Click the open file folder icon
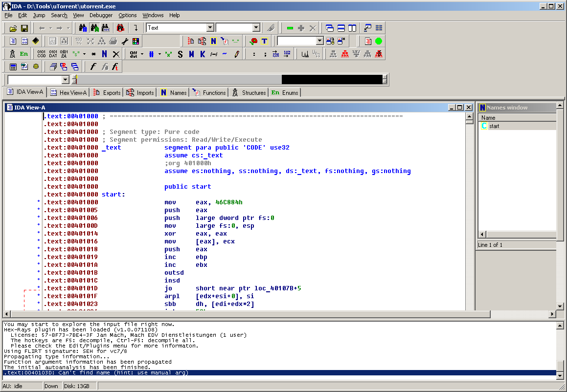This screenshot has height=392, width=567. click(x=13, y=28)
